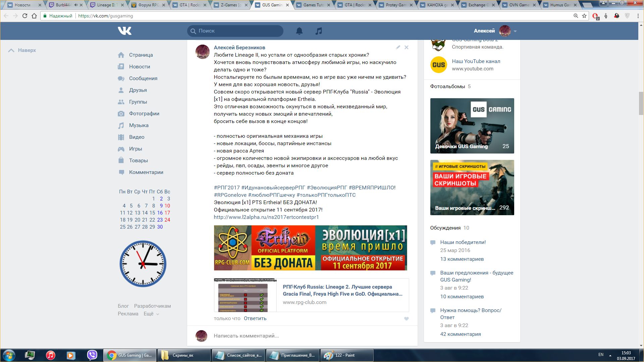Screen dimensions: 644x362
Task: Open Ваши предложения discussion topic
Action: click(x=477, y=276)
